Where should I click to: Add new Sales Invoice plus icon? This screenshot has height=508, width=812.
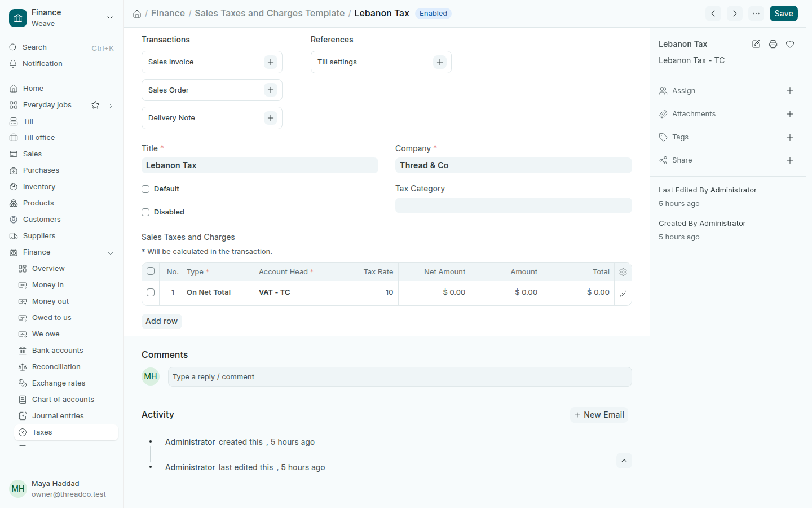click(x=271, y=62)
